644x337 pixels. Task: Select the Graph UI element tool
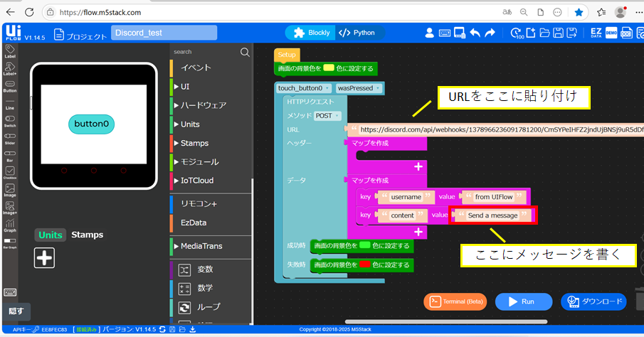(x=10, y=226)
